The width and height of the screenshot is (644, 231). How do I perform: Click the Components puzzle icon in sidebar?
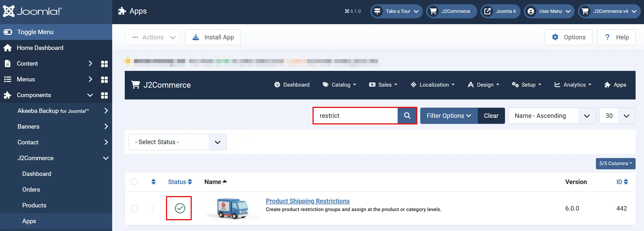[x=8, y=95]
